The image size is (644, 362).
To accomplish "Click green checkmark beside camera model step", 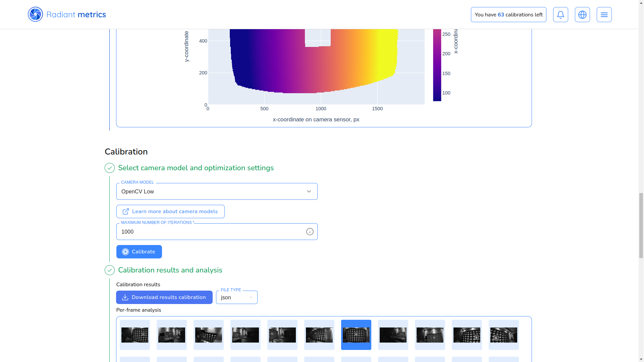I will coord(110,168).
